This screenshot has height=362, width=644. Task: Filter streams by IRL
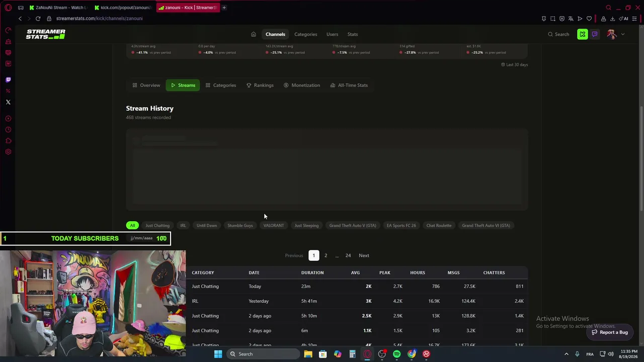pyautogui.click(x=183, y=226)
